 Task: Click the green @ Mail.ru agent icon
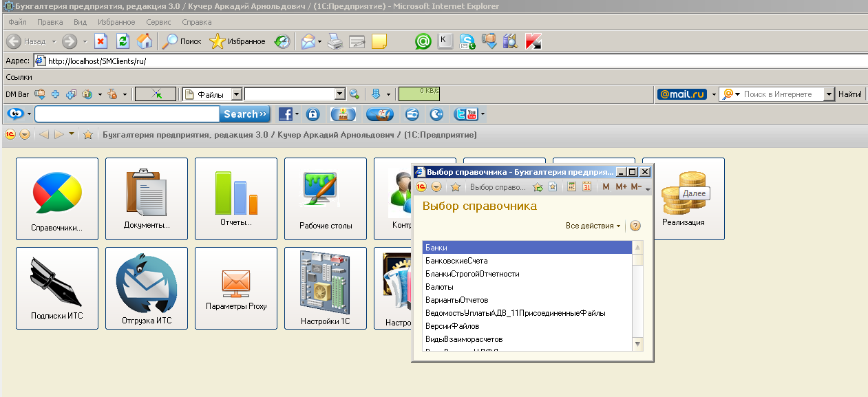[423, 41]
